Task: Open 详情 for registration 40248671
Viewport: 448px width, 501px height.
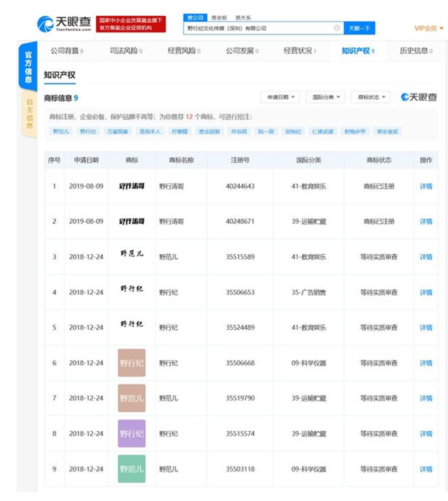Action: point(426,222)
